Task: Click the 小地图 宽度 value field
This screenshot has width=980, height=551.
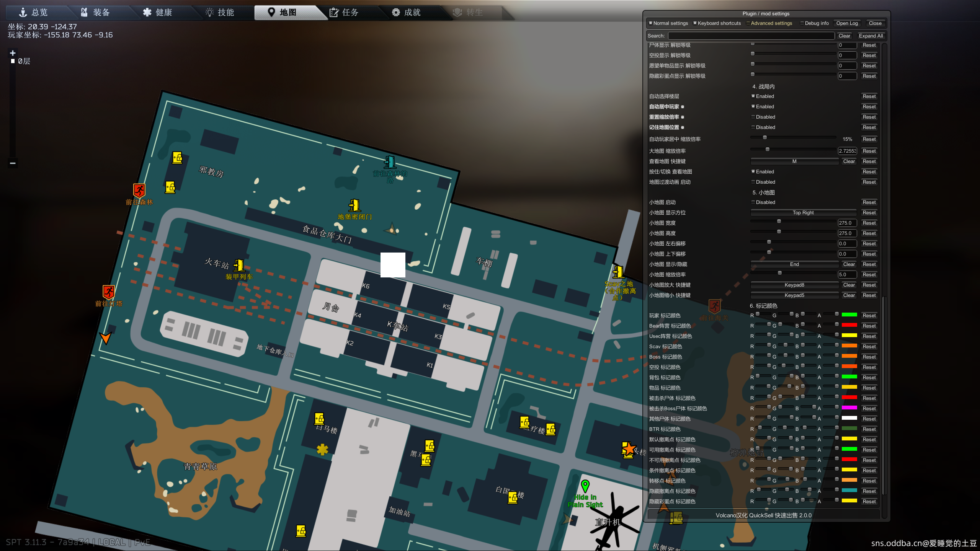Action: 847,223
